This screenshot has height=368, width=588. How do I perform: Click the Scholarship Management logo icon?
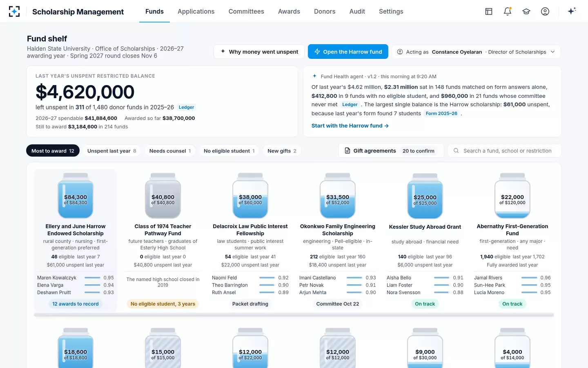click(x=14, y=11)
